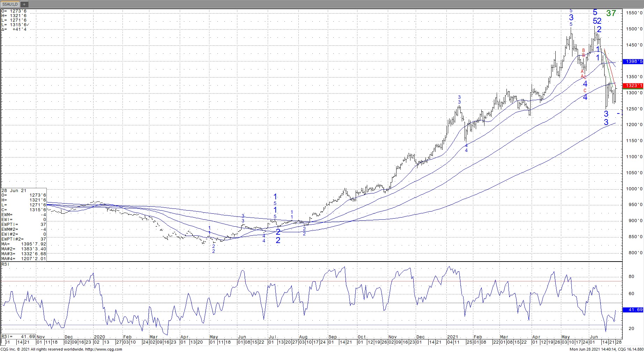The height and width of the screenshot is (352, 644).
Task: Click the blue 41.69 RSI value tag
Action: pos(633,310)
